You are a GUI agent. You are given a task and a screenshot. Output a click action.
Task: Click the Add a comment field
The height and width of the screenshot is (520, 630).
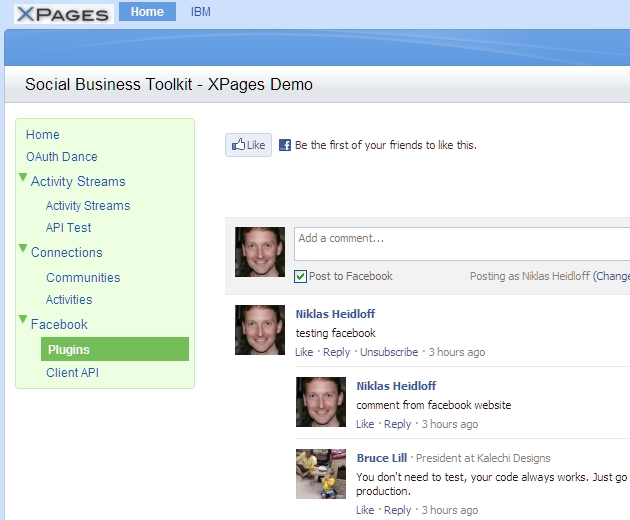pos(462,244)
